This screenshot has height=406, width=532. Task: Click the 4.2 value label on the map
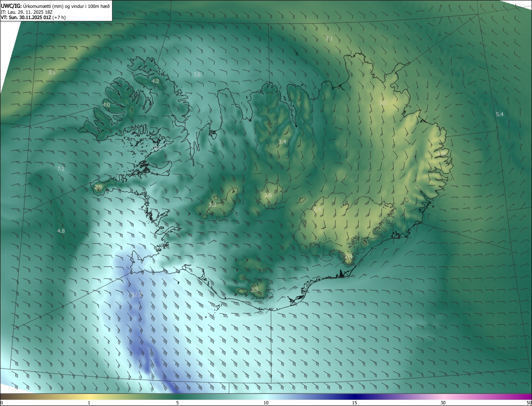click(x=155, y=81)
